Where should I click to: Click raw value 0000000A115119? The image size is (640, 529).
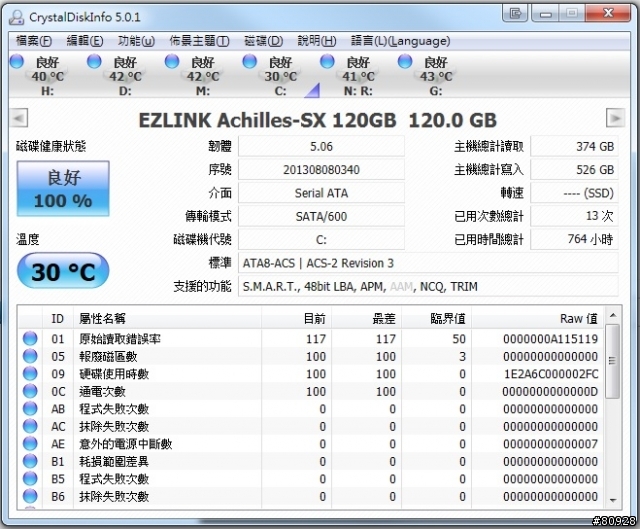tap(550, 339)
